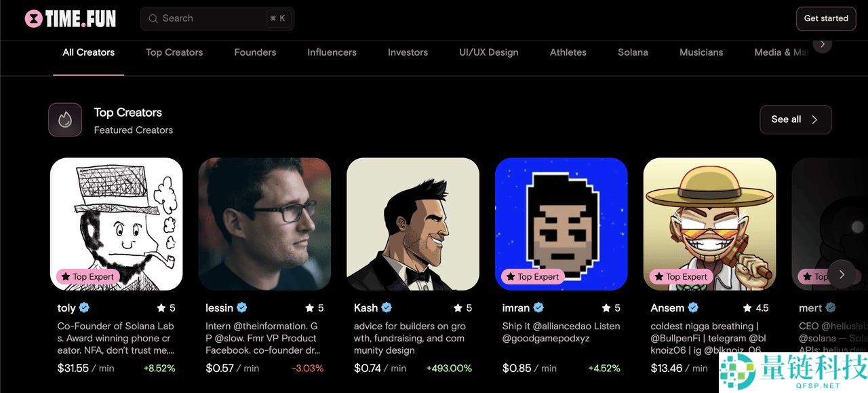
Task: Show next creators with carousel arrow
Action: (842, 274)
